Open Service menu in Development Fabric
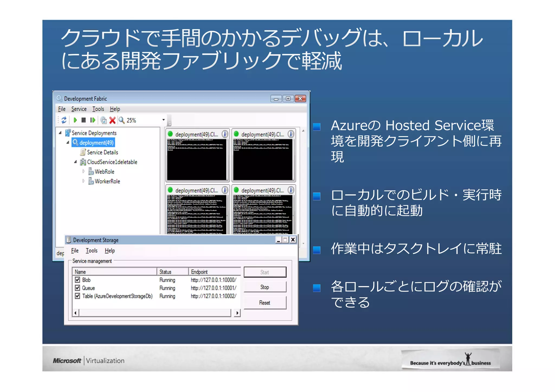 (79, 109)
